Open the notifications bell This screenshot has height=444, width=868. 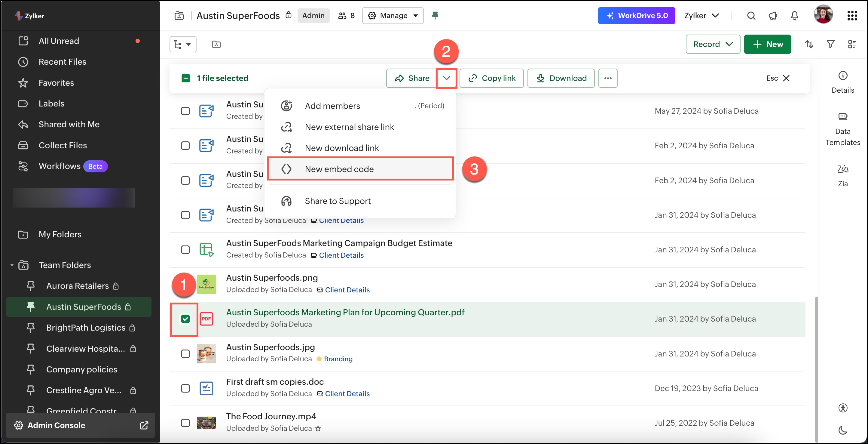click(x=795, y=16)
